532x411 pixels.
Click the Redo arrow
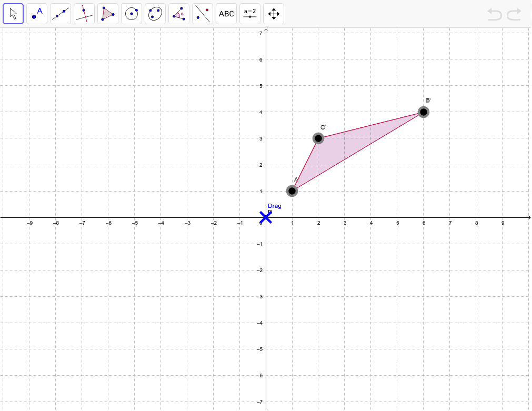click(x=514, y=15)
